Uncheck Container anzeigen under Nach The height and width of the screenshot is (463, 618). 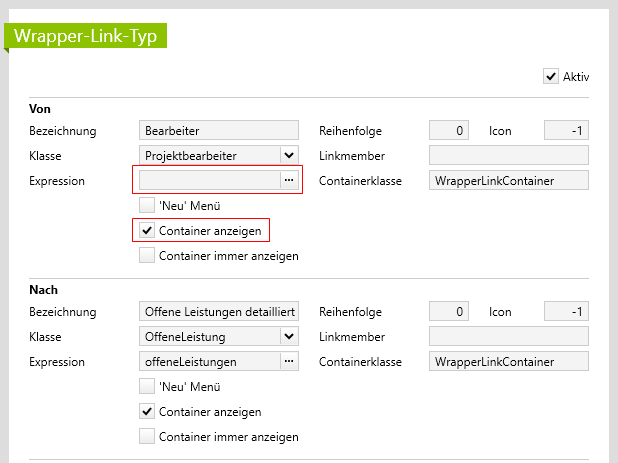(147, 411)
